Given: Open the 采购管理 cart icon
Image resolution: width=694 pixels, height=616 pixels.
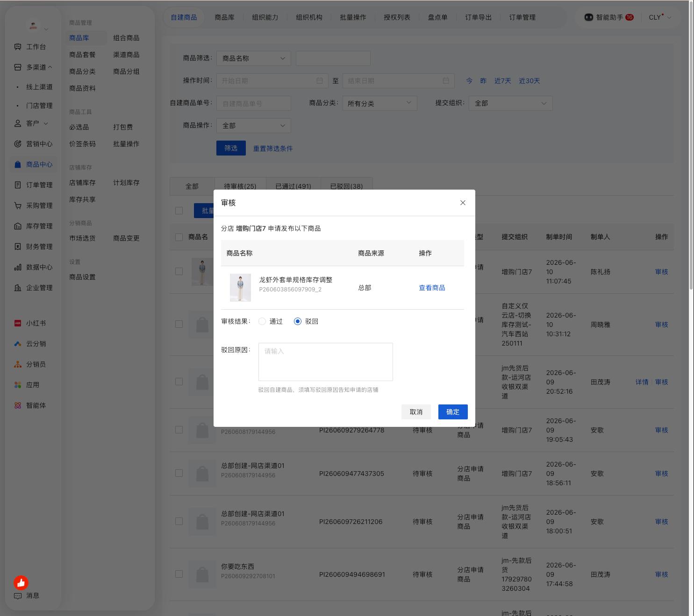Looking at the screenshot, I should tap(18, 205).
